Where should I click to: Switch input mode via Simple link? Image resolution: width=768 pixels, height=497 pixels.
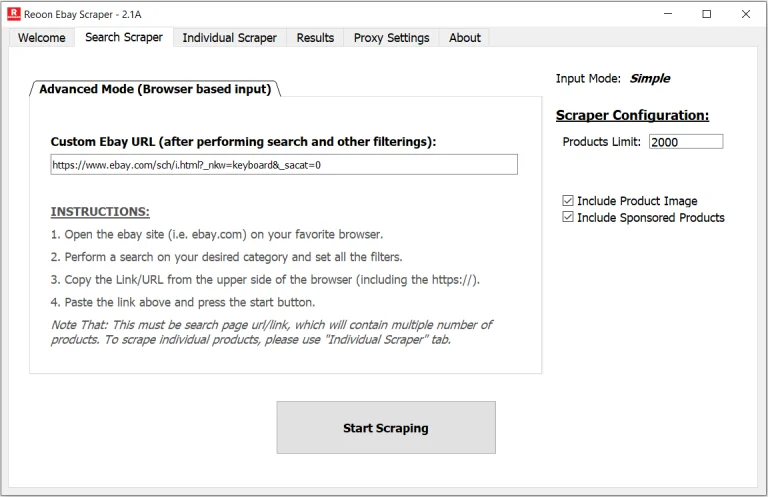[649, 78]
